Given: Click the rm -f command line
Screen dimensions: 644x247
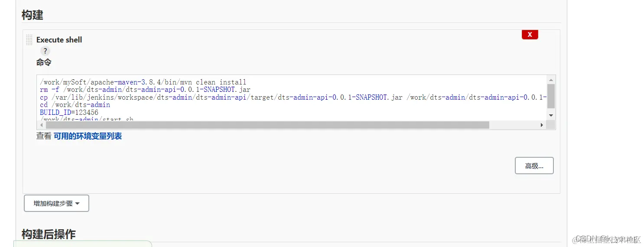Looking at the screenshot, I should 145,90.
